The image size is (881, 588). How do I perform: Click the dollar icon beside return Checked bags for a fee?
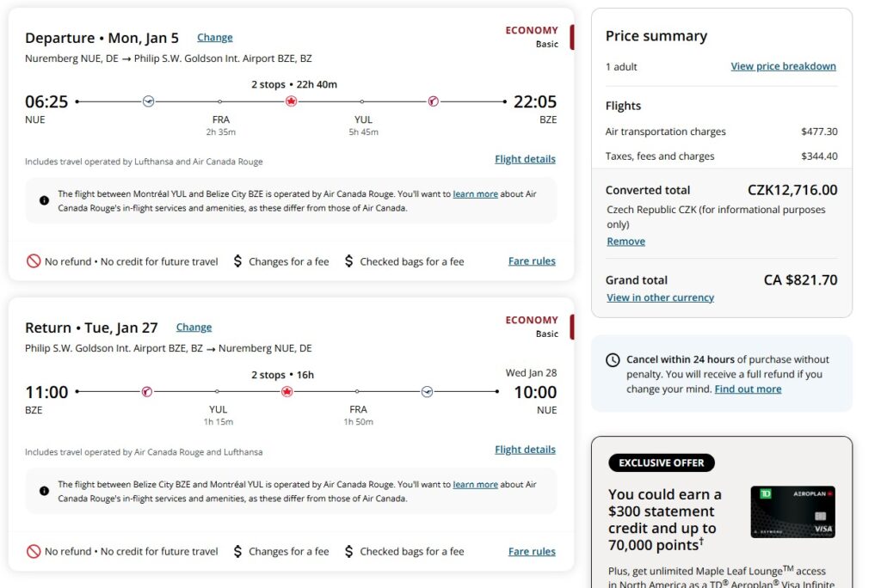point(349,552)
